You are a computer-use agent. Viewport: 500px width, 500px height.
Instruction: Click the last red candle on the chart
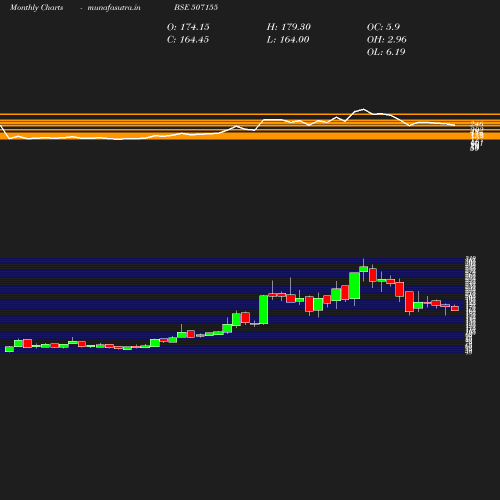point(455,308)
